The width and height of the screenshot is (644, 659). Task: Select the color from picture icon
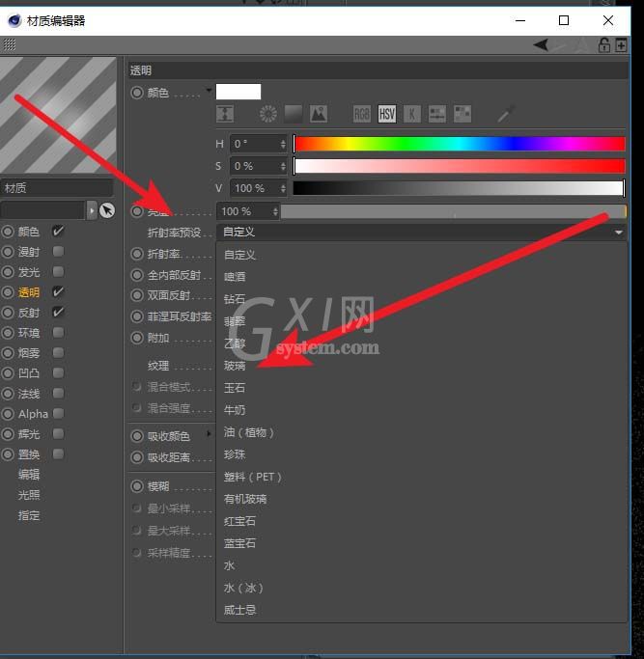coord(319,114)
